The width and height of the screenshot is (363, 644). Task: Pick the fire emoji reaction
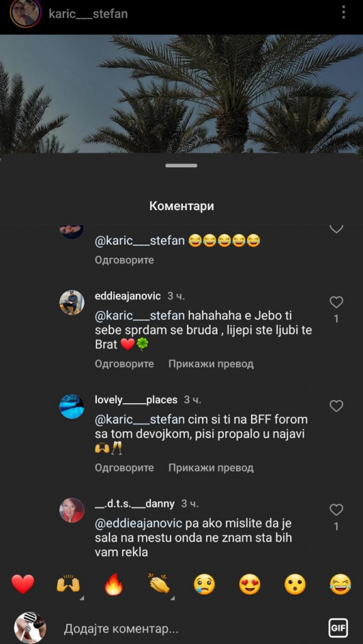114,584
